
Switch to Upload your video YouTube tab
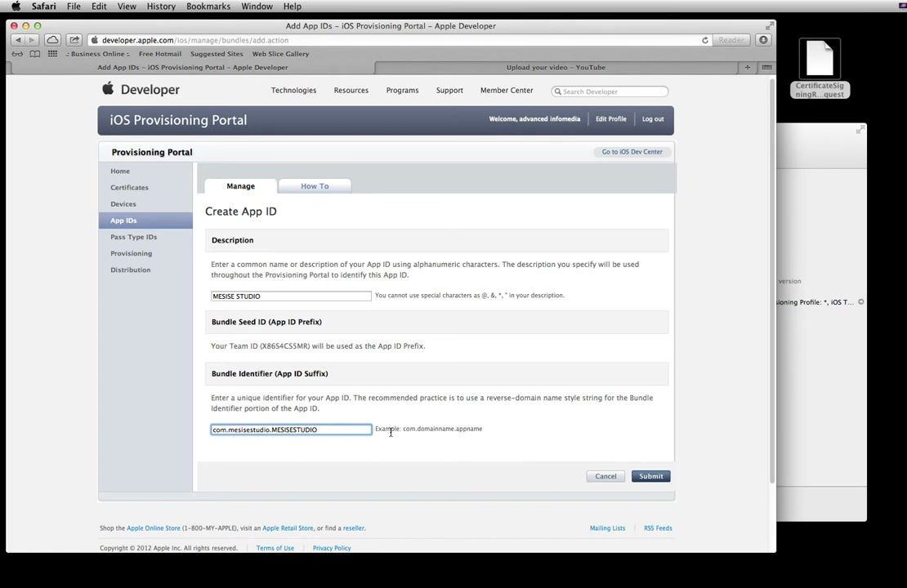tap(556, 68)
